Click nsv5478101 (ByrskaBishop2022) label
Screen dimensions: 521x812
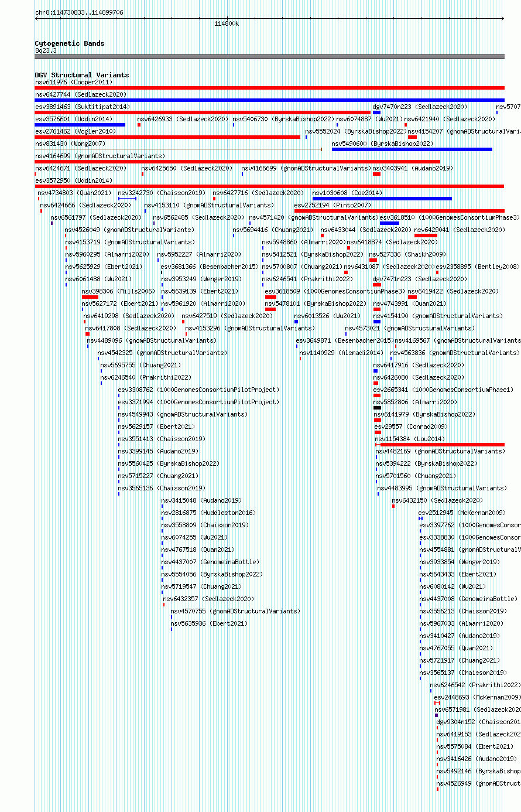[316, 303]
